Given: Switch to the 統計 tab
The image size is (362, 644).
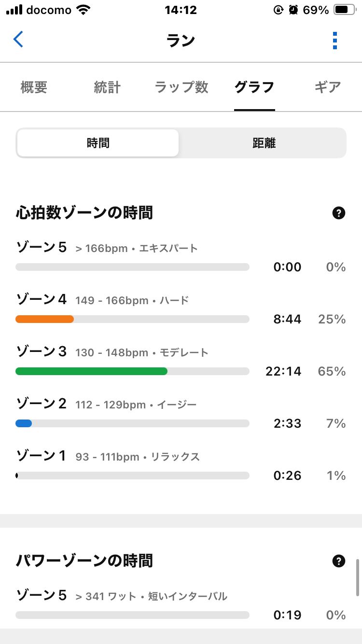Looking at the screenshot, I should [x=107, y=87].
